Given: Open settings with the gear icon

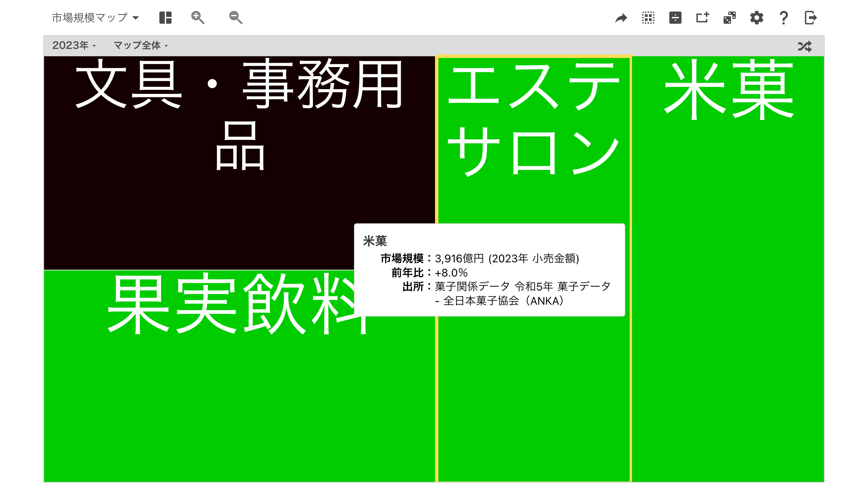Looking at the screenshot, I should (x=757, y=18).
